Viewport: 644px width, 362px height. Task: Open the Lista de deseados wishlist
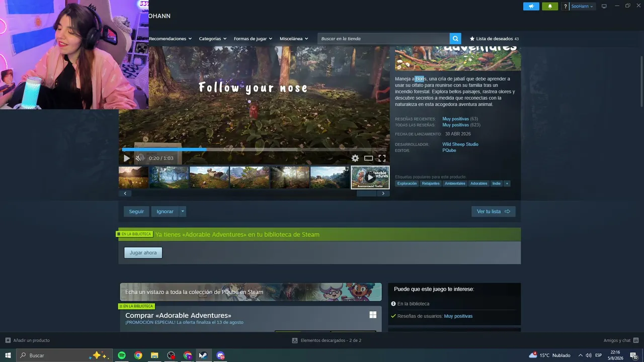point(494,39)
